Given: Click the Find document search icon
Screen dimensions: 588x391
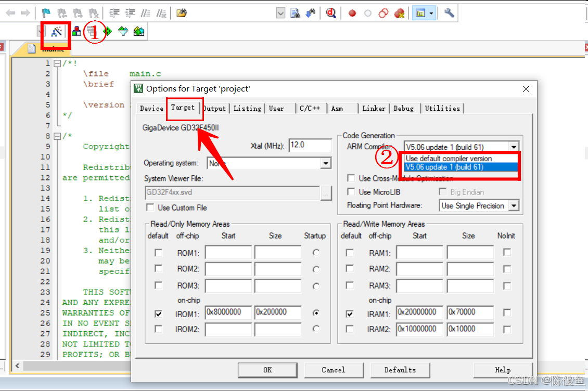Looking at the screenshot, I should pyautogui.click(x=296, y=13).
